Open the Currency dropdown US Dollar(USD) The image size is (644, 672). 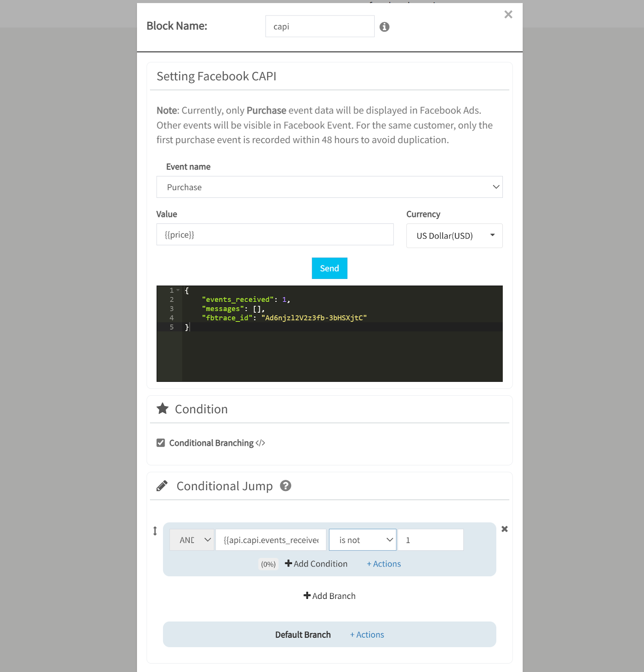pyautogui.click(x=454, y=236)
